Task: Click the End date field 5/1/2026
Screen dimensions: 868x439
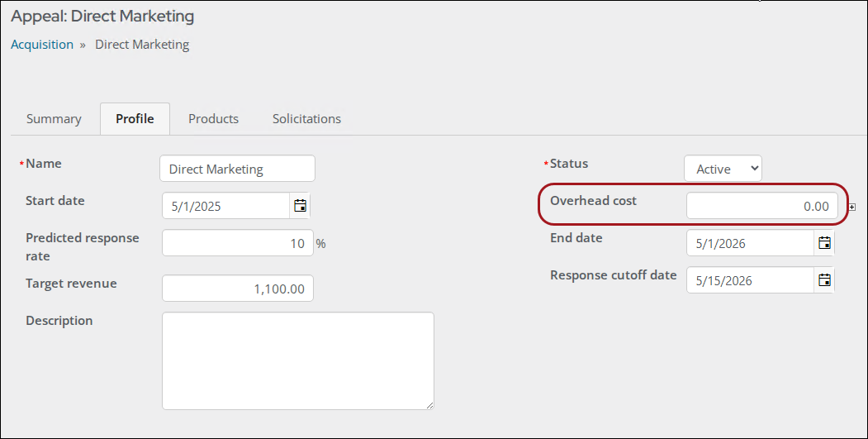Action: [750, 243]
